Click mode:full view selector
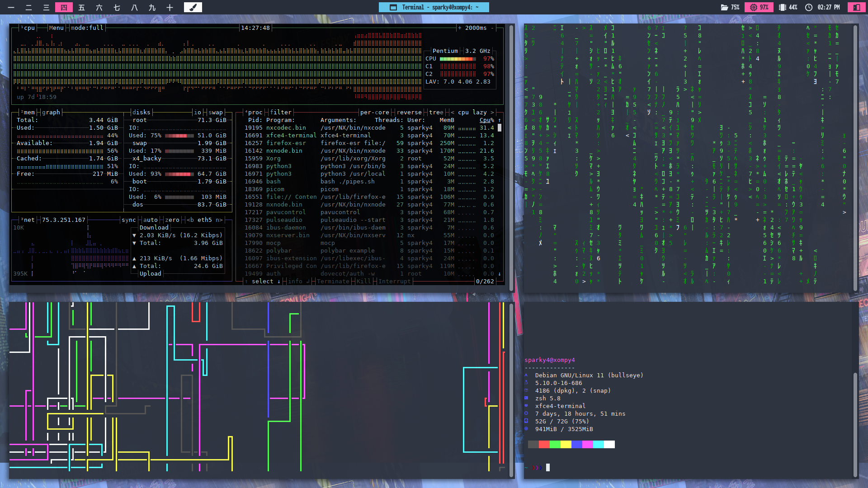868x488 pixels. pos(87,28)
